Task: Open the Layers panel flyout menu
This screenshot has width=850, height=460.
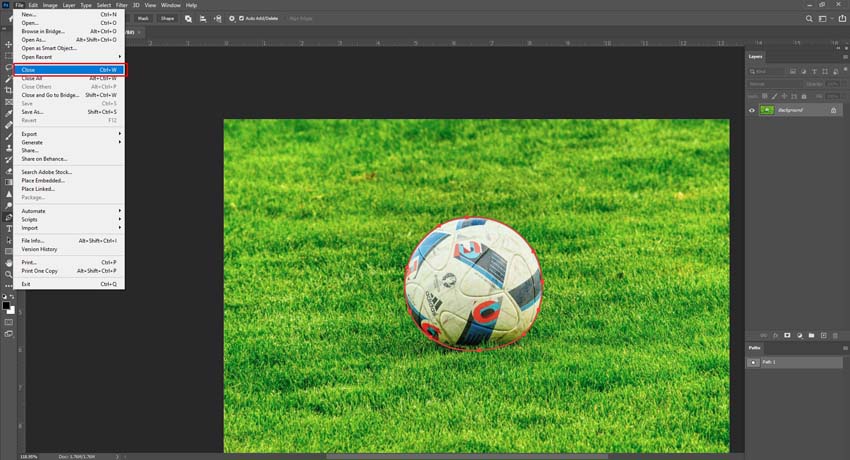Action: 845,56
